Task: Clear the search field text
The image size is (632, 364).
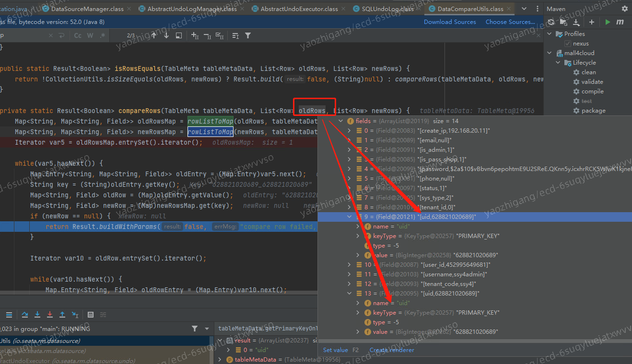Action: pyautogui.click(x=51, y=35)
